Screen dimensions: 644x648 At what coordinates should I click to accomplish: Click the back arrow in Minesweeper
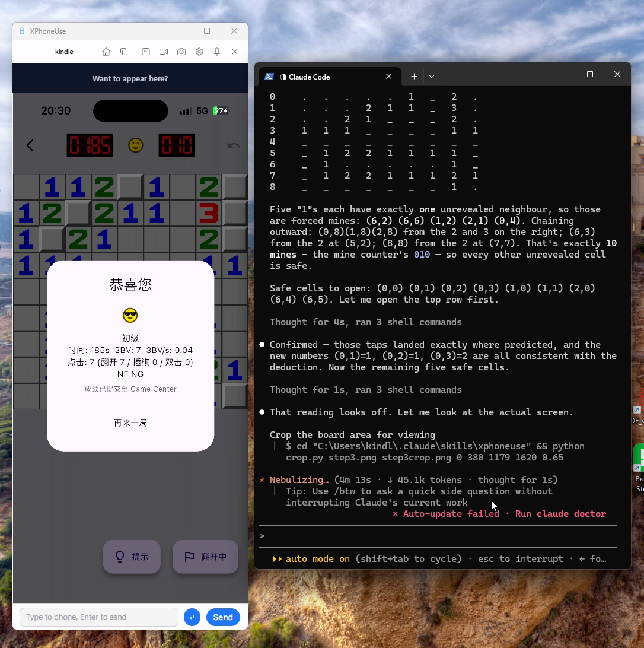(30, 145)
